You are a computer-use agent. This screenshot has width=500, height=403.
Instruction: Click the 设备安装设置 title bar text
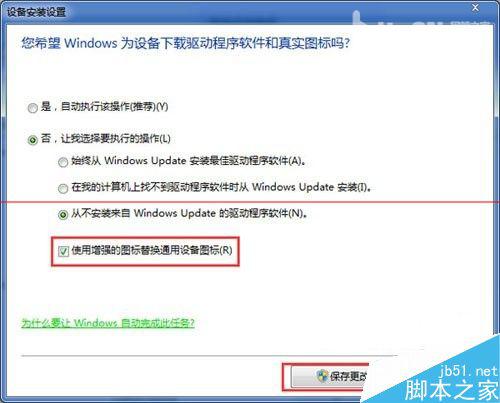36,12
